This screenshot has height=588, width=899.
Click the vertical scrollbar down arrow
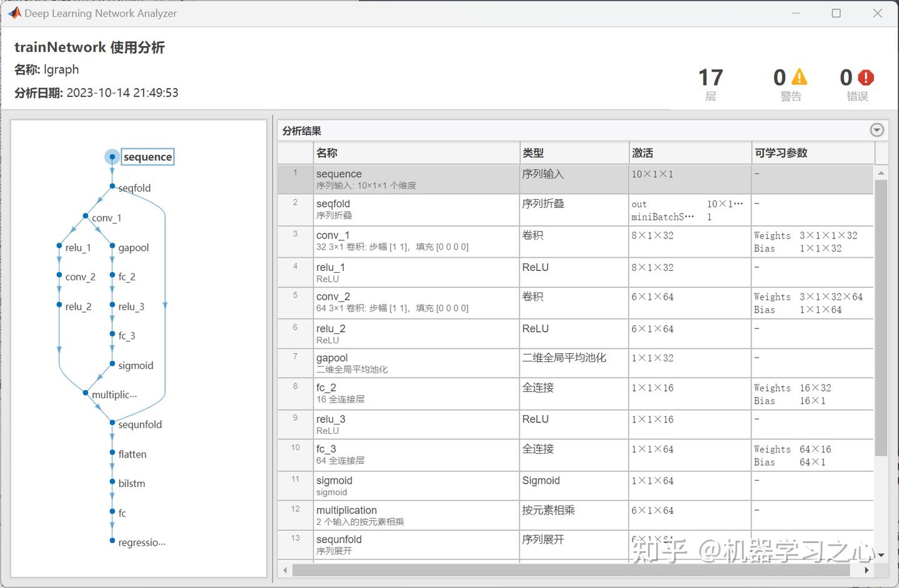pos(881,554)
